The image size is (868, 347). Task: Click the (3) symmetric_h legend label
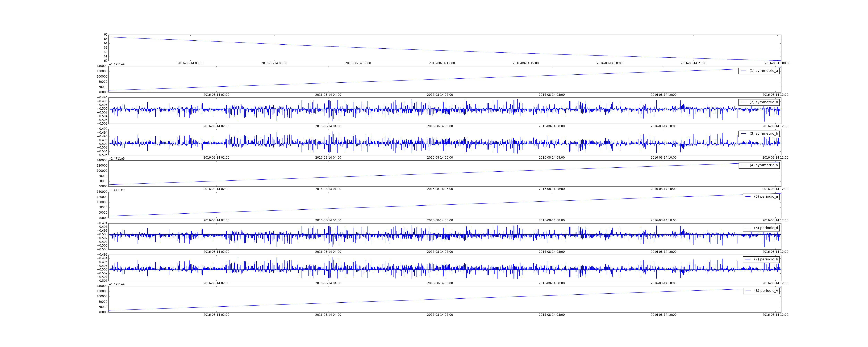click(763, 133)
